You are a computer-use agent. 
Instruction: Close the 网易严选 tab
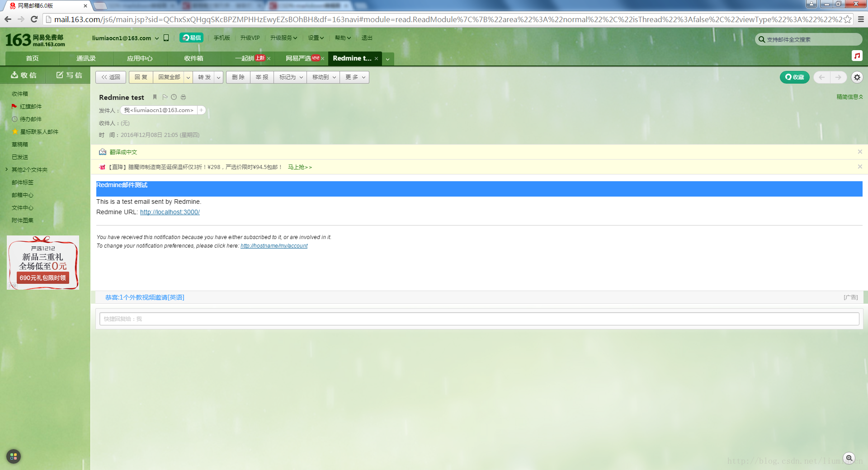[322, 59]
